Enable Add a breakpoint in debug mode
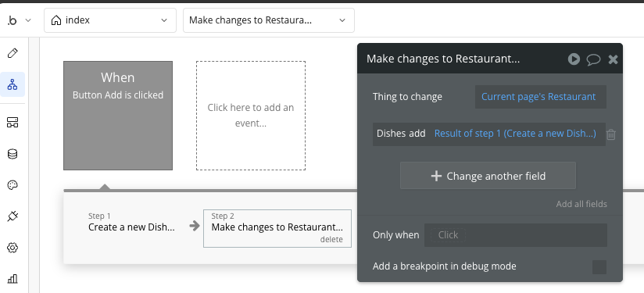This screenshot has height=293, width=644. click(x=599, y=266)
